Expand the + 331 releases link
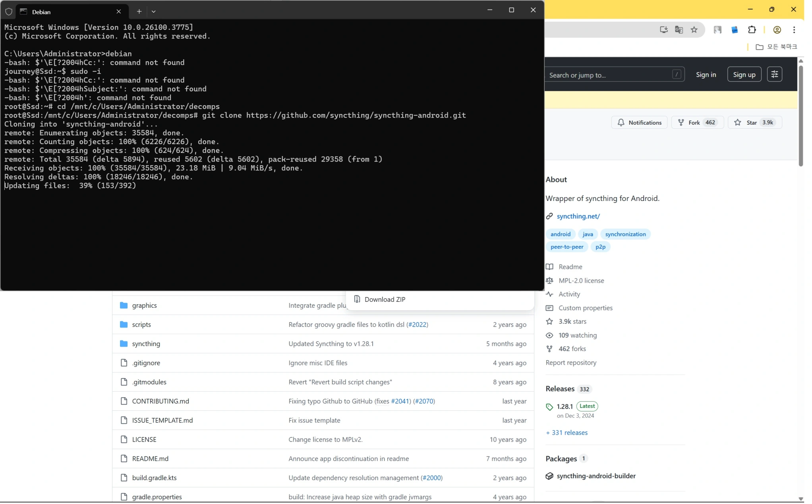 (566, 433)
